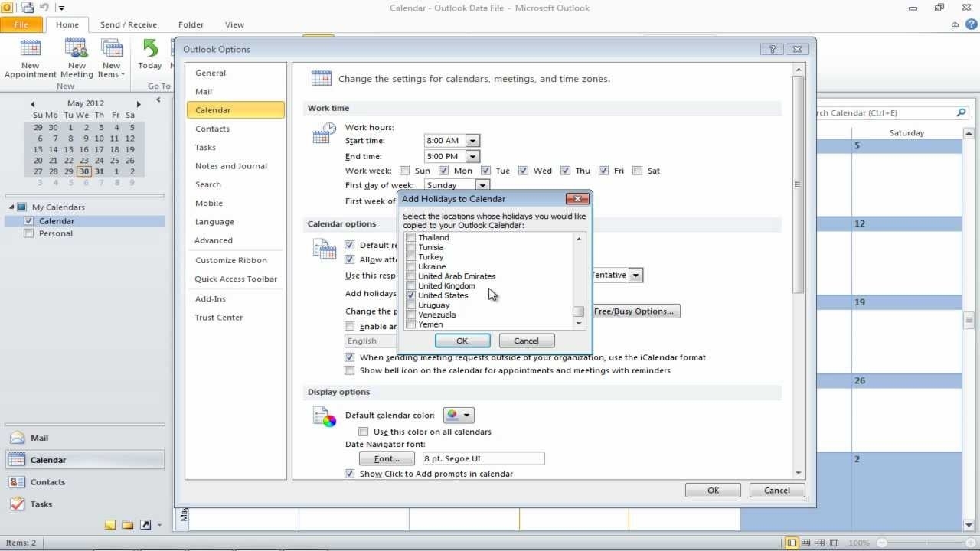The width and height of the screenshot is (980, 551).
Task: Select Trust Center in Outlook Options
Action: click(235, 318)
